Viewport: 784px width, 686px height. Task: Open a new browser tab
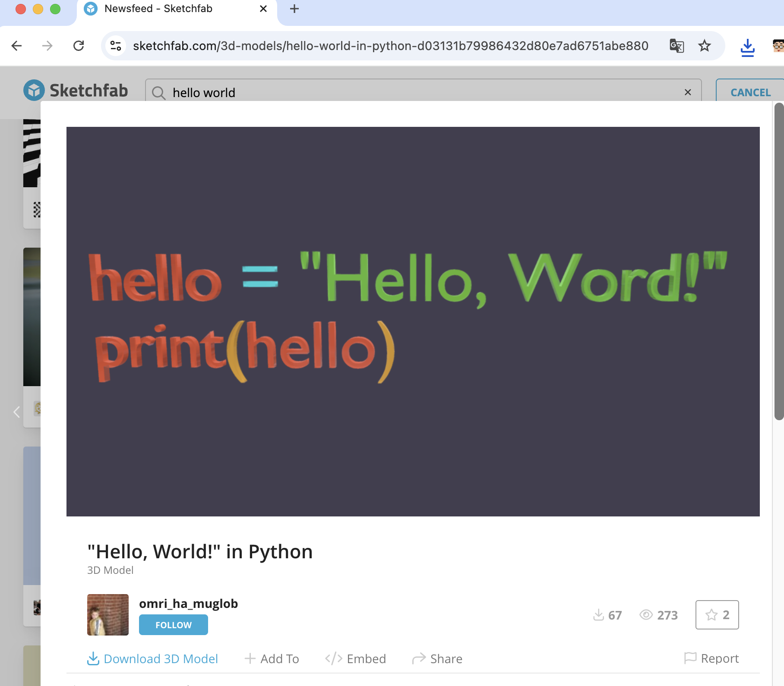click(x=294, y=9)
